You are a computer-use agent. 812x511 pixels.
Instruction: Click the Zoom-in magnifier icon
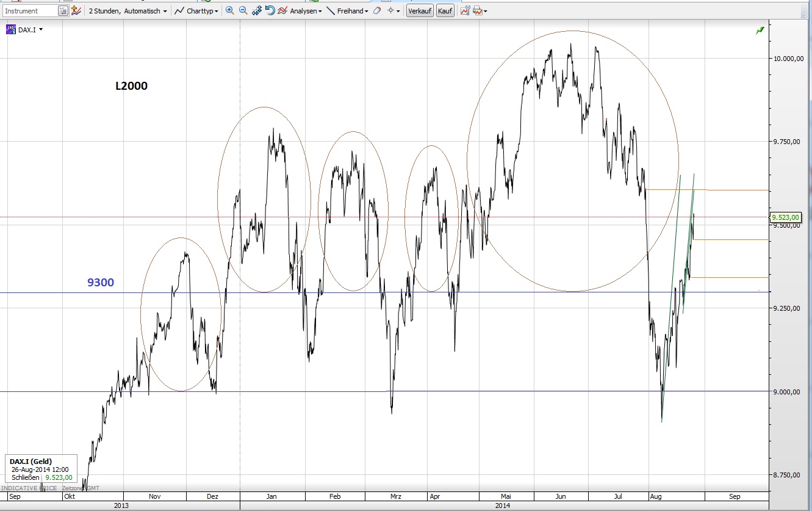(x=229, y=10)
